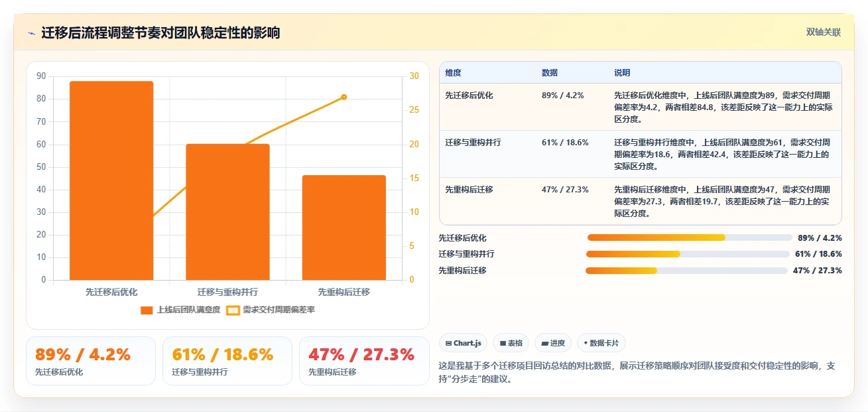Click the 迁移与重构并行 bar in the chart
The height and width of the screenshot is (412, 868).
coord(227,212)
